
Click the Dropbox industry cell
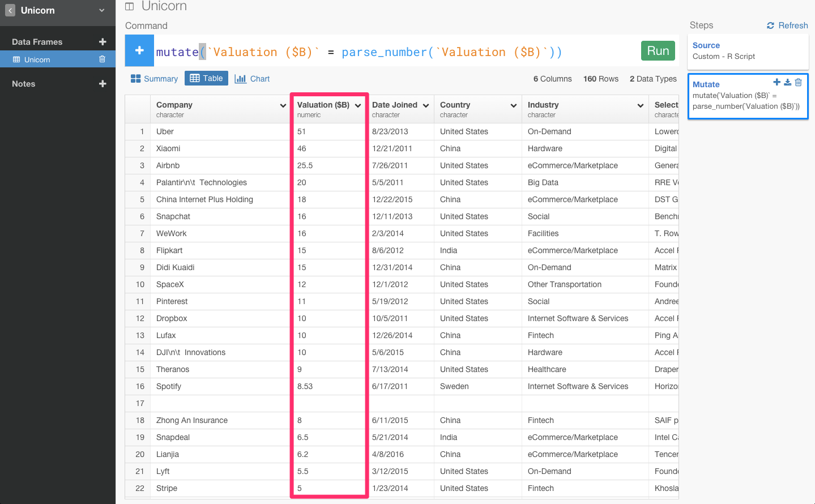tap(585, 318)
